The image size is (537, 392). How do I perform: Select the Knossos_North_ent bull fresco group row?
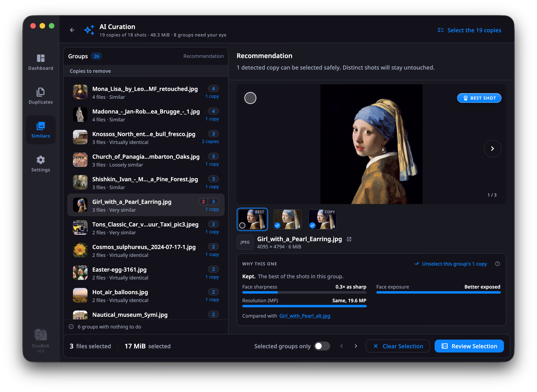click(x=146, y=137)
